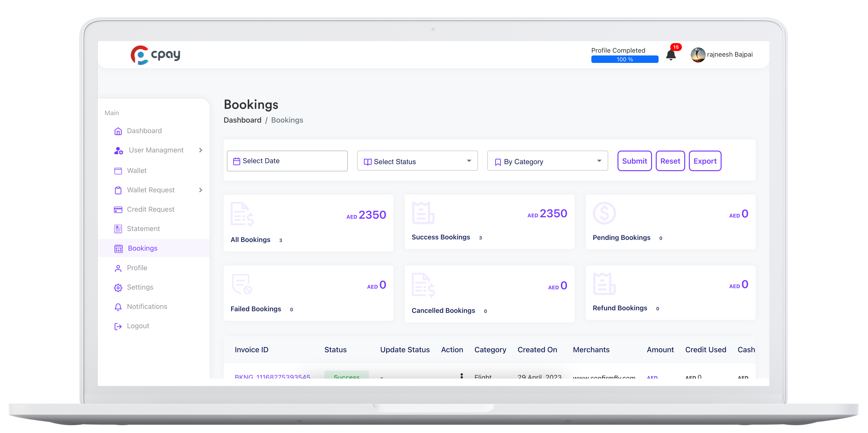This screenshot has width=868, height=433.
Task: Open the three-dot action menu in booking row
Action: (x=462, y=375)
